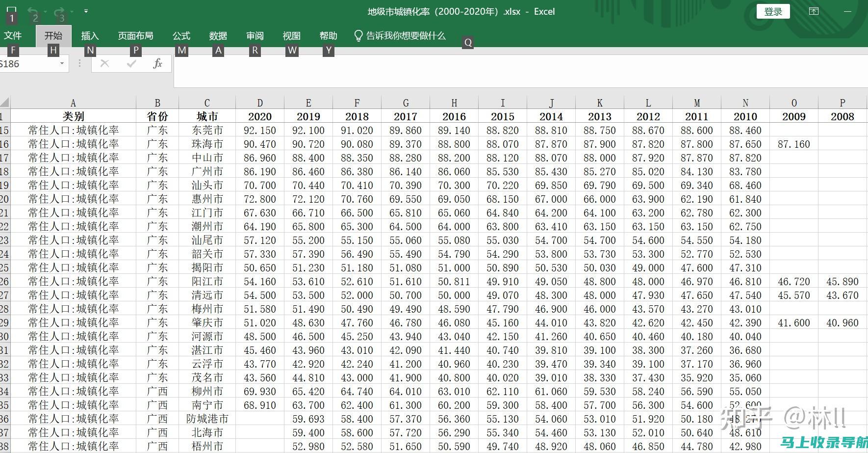
Task: Select the 东莞市 city cell
Action: 207,130
